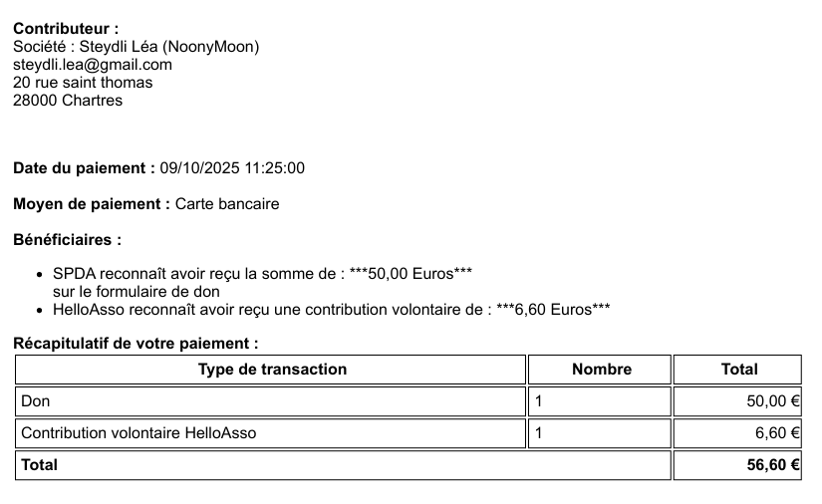This screenshot has height=504, width=822.
Task: Click the Récapitulatif de votre paiement heading
Action: [136, 344]
